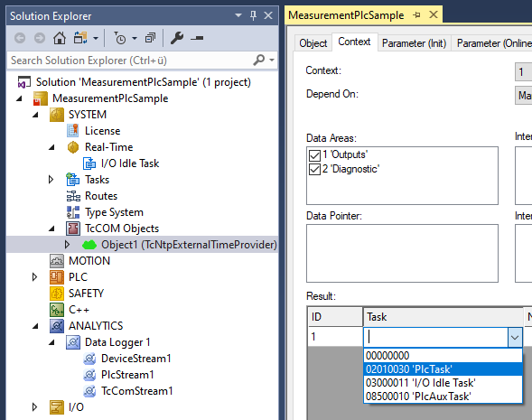The image size is (532, 420).
Task: Click the Home icon in Solution Explorer toolbar
Action: 60,38
